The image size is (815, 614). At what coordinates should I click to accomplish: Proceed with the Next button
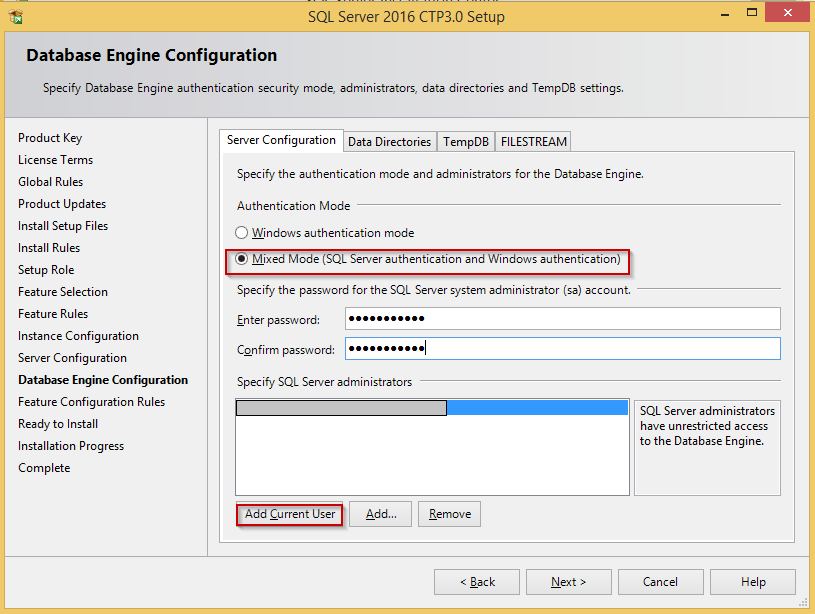[569, 582]
